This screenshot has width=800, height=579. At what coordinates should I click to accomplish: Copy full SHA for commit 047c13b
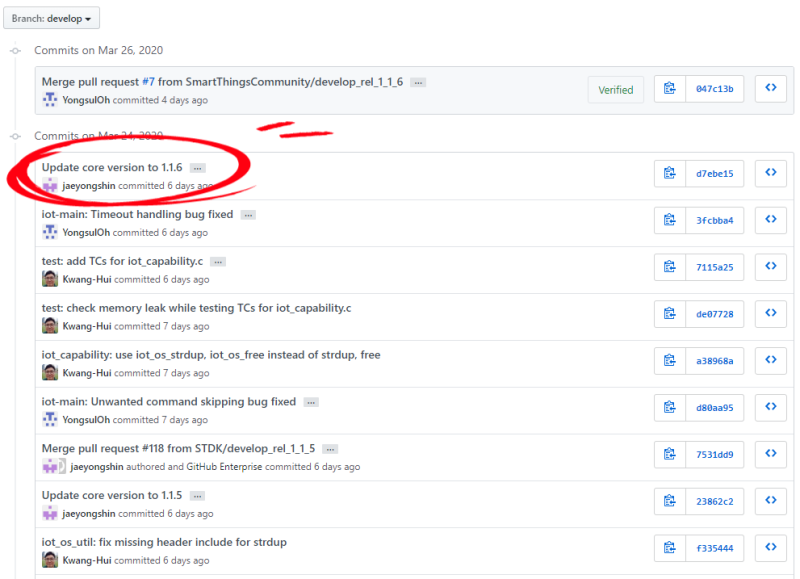(670, 89)
